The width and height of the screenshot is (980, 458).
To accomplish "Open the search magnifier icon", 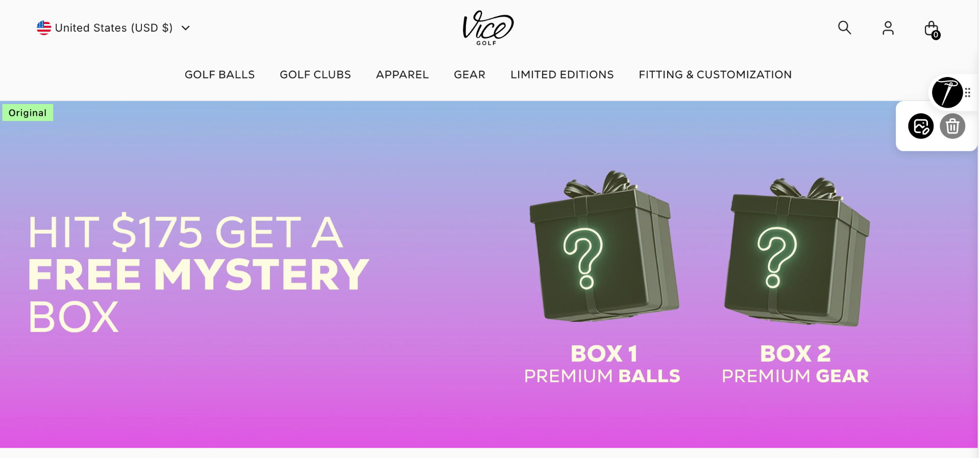I will (x=845, y=28).
